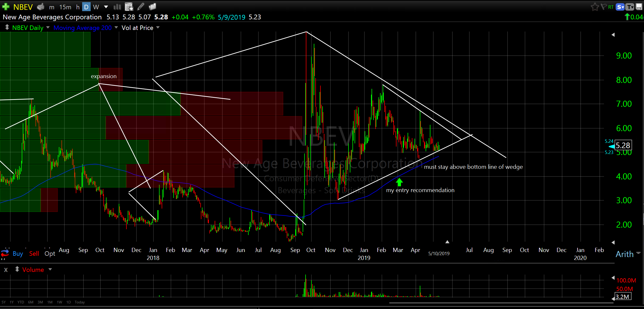The height and width of the screenshot is (309, 644).
Task: Click the red Sell button
Action: coord(34,254)
